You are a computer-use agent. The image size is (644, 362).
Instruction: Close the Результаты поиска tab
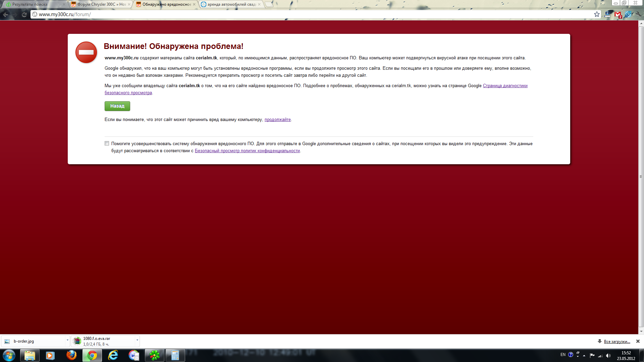click(64, 4)
